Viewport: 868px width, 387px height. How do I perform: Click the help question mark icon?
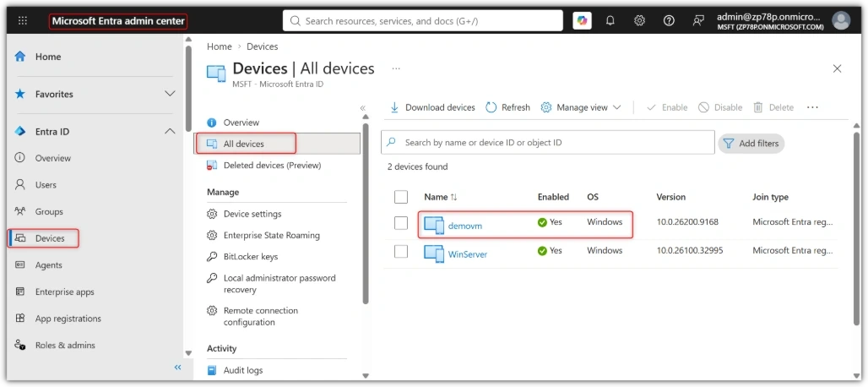pos(669,20)
